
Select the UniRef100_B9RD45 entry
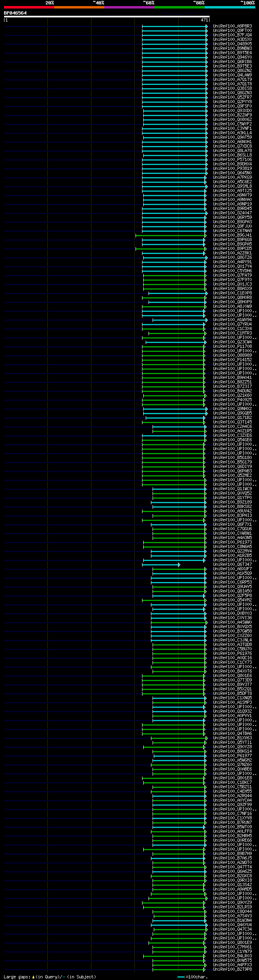(x=232, y=209)
